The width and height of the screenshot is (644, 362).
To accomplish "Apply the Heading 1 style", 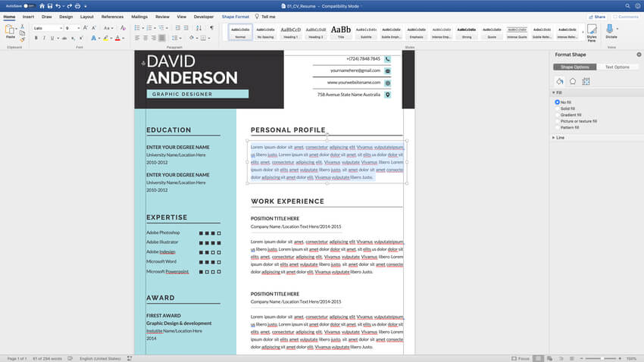I will (x=290, y=32).
